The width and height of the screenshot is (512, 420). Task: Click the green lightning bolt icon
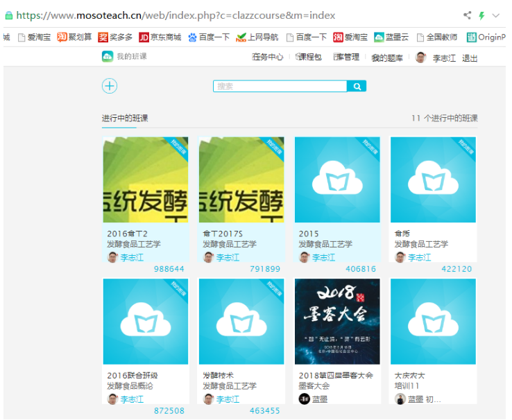point(481,15)
